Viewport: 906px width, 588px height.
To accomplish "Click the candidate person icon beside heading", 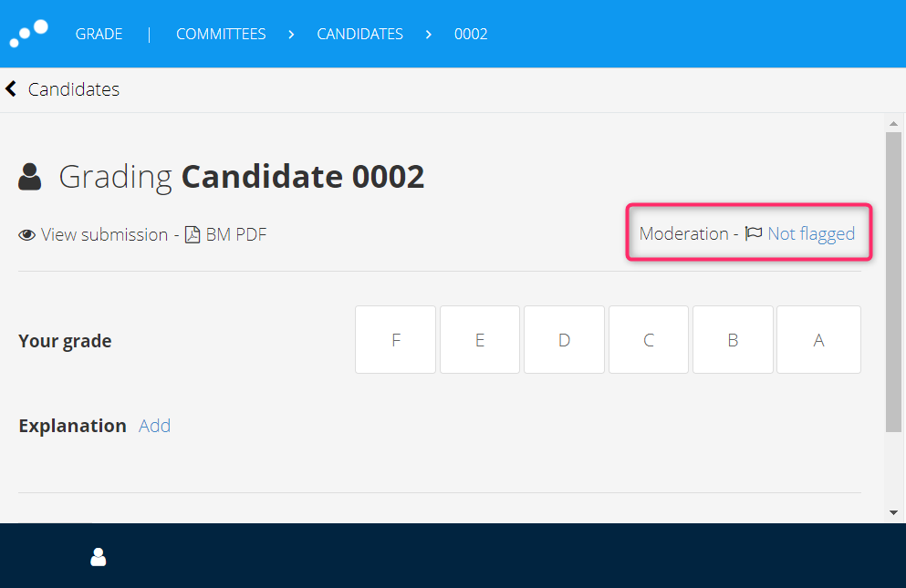I will [x=29, y=177].
